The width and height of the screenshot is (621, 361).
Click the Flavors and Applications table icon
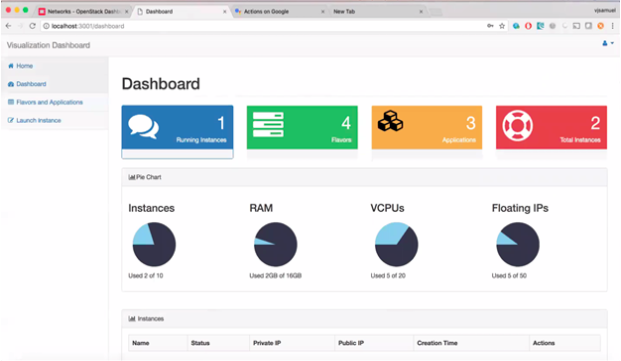tap(11, 102)
